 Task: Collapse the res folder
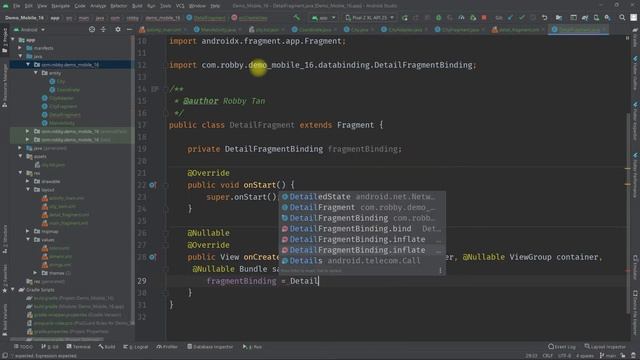(x=20, y=173)
